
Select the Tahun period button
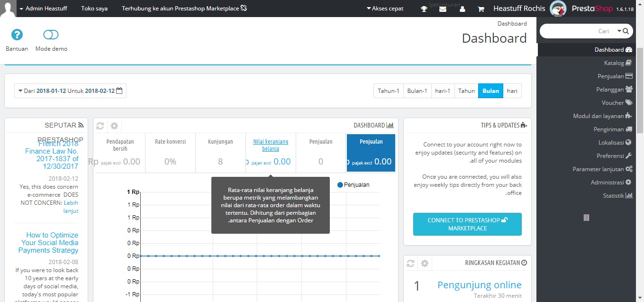coord(466,91)
